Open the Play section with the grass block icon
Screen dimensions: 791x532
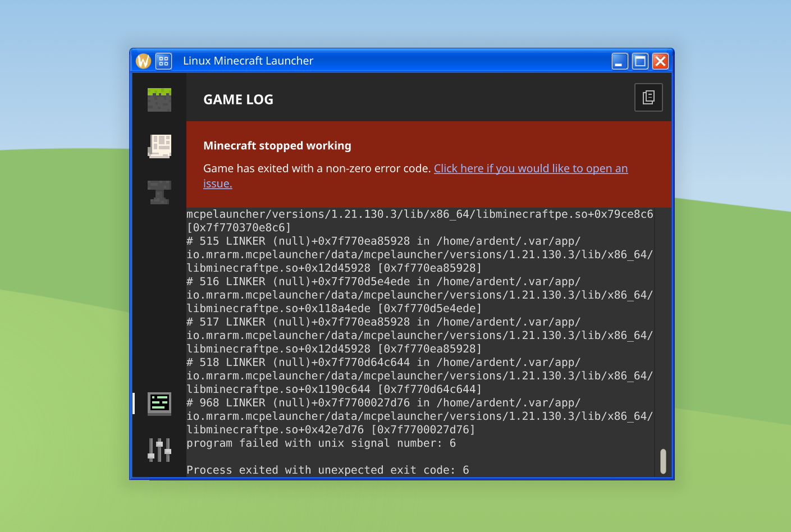pos(159,99)
